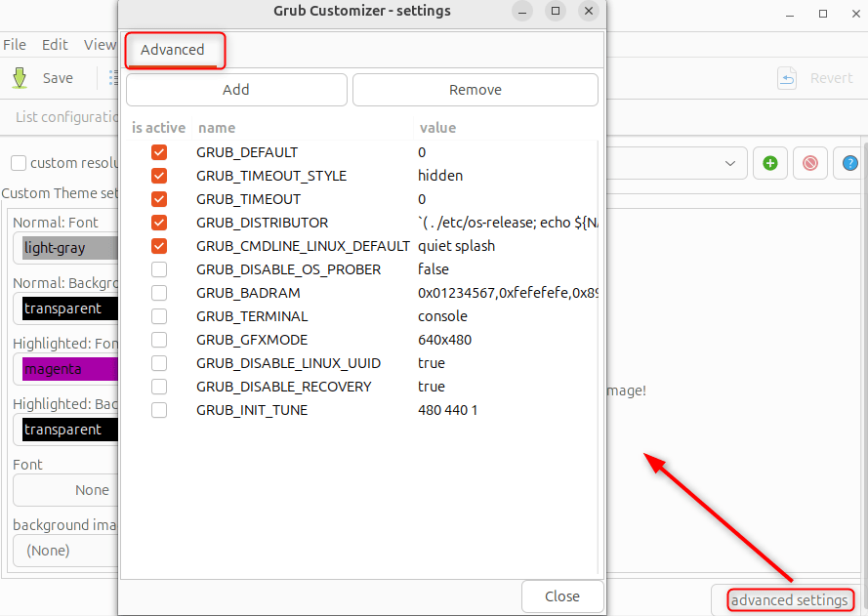Click the Revert icon in main window
The image size is (868, 616).
tap(787, 78)
